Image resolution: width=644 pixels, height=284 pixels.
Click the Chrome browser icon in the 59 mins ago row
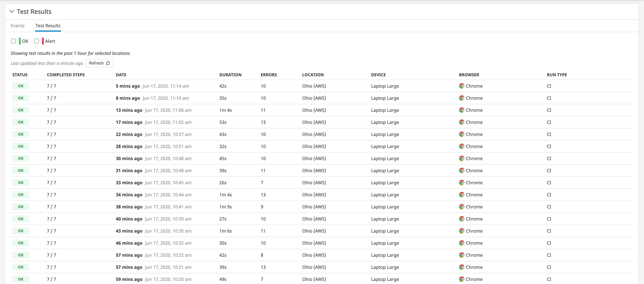click(x=462, y=279)
